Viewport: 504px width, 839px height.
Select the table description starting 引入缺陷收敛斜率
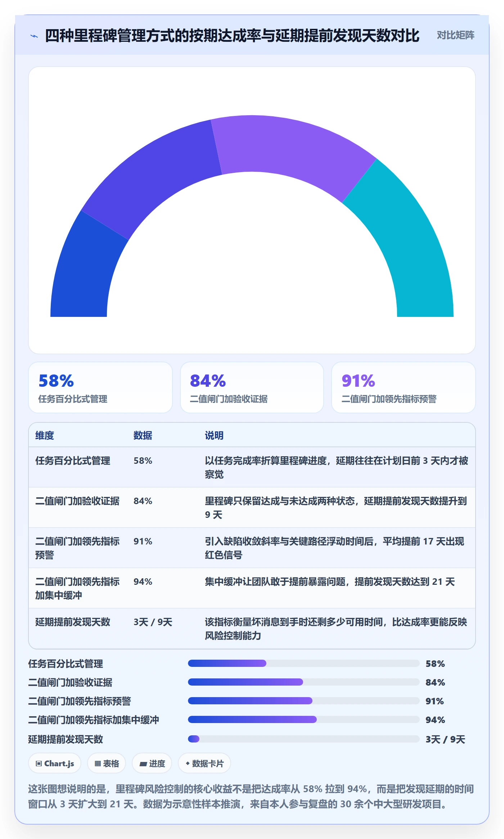click(x=335, y=548)
